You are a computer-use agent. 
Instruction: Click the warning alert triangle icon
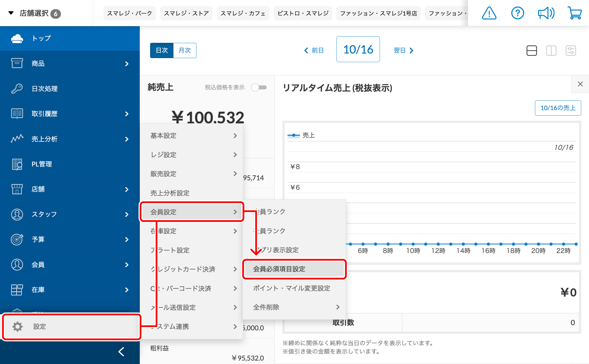[489, 13]
